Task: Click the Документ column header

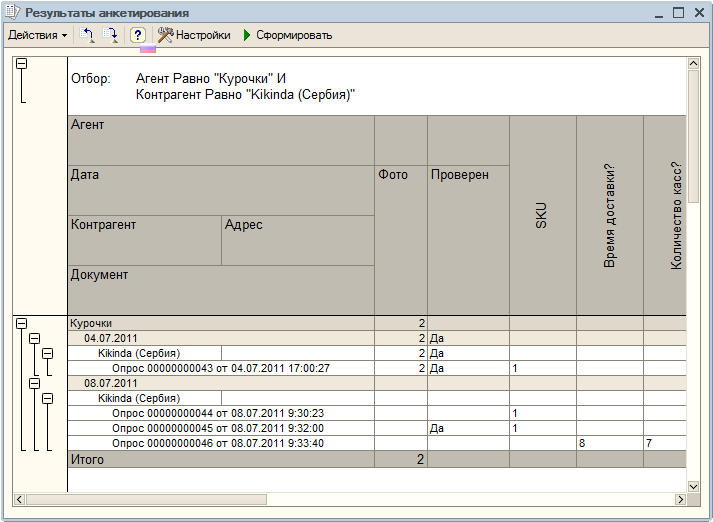Action: pos(221,290)
